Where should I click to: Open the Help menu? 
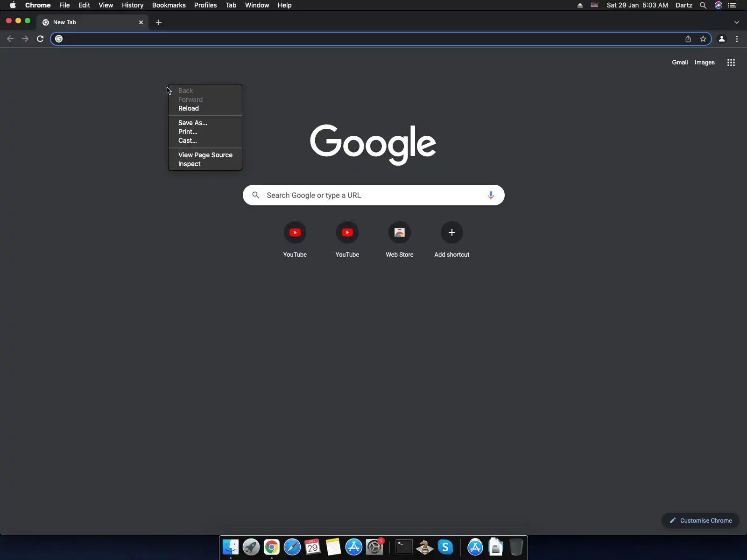pos(285,5)
